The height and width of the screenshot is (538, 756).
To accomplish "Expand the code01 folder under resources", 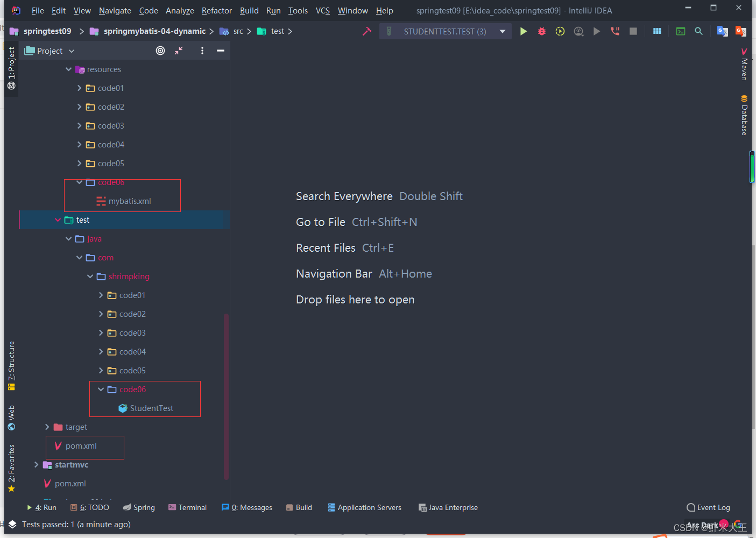I will (79, 88).
